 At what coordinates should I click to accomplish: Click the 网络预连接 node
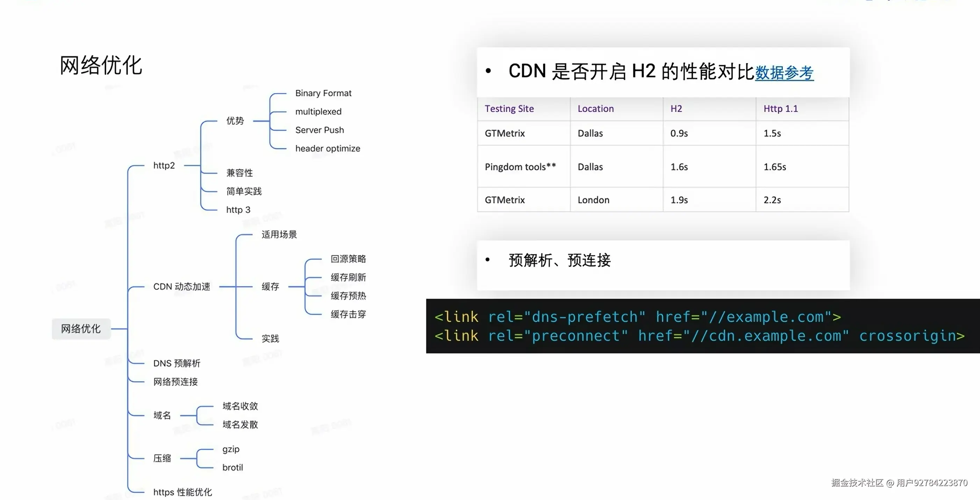(x=176, y=382)
